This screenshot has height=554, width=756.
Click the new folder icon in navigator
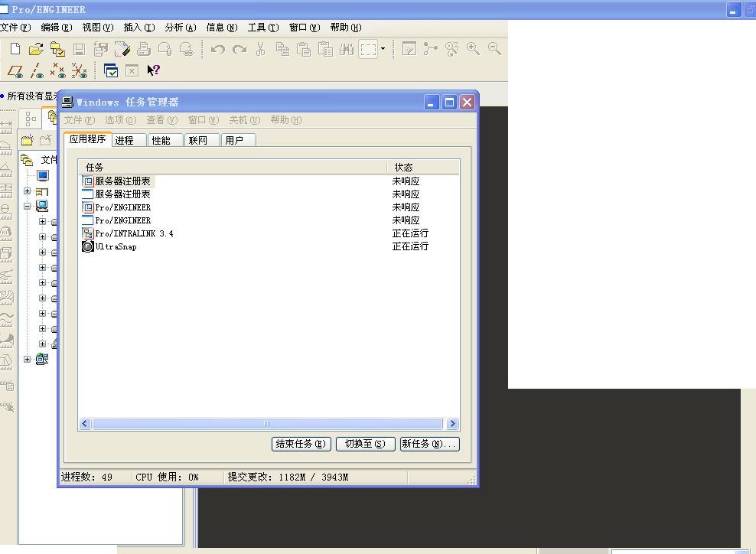28,140
